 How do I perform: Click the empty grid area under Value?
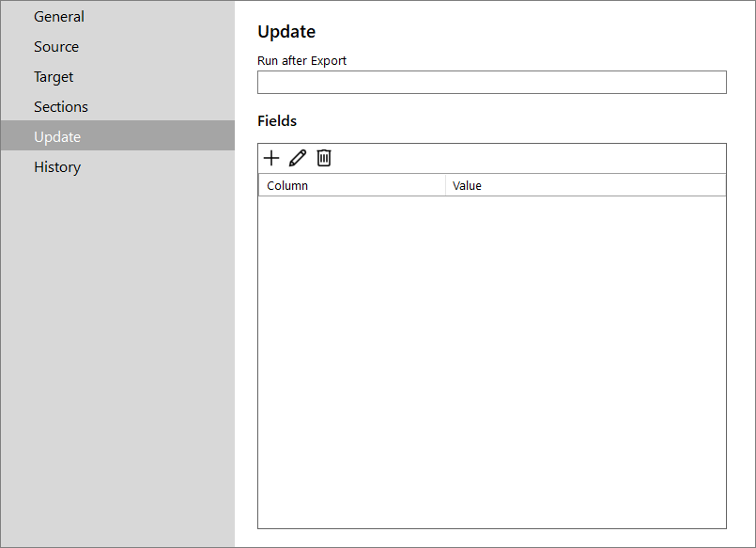[585, 362]
